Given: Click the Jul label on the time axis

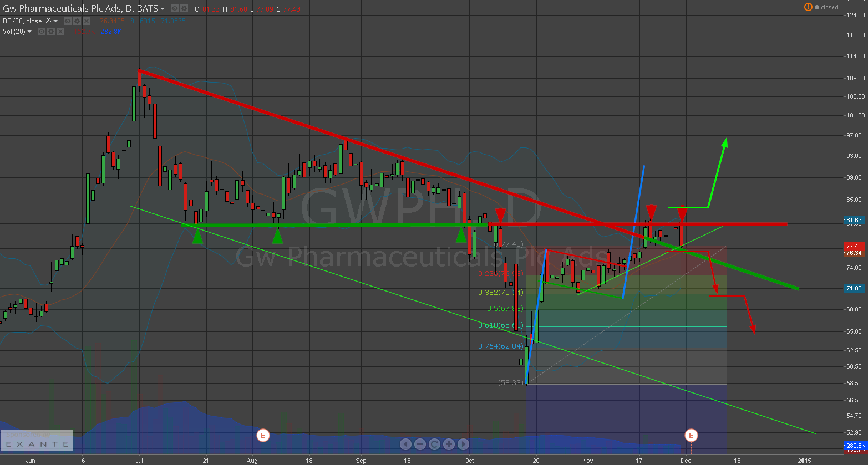Looking at the screenshot, I should tap(139, 461).
